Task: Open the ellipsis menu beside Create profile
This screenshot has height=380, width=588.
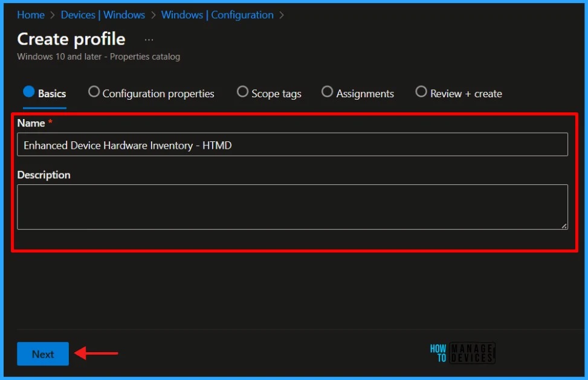Action: click(x=149, y=40)
